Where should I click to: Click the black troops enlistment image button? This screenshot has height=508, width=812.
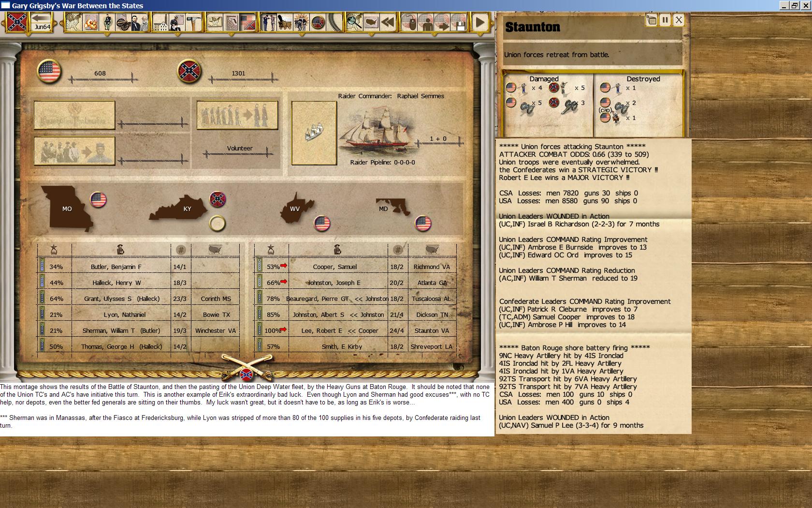tap(74, 150)
